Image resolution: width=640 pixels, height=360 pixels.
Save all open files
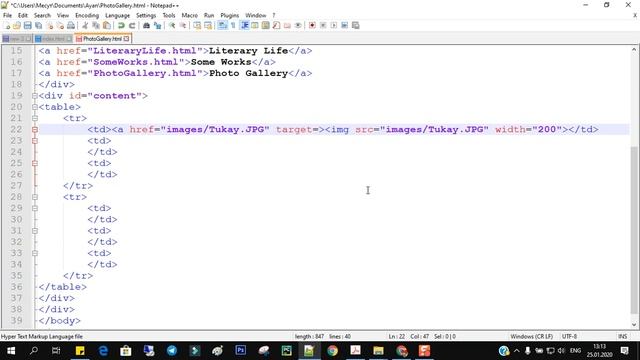[38, 25]
